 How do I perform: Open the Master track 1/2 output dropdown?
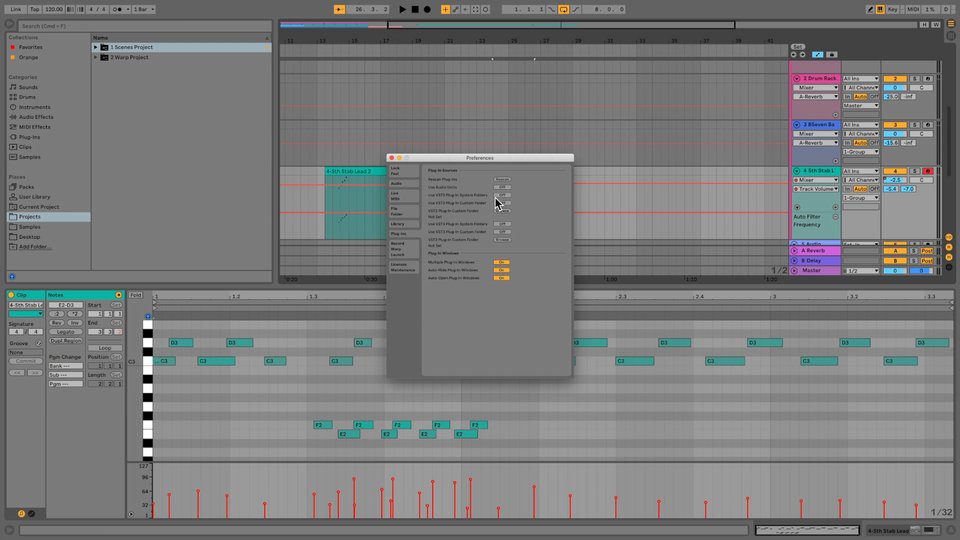click(x=861, y=271)
